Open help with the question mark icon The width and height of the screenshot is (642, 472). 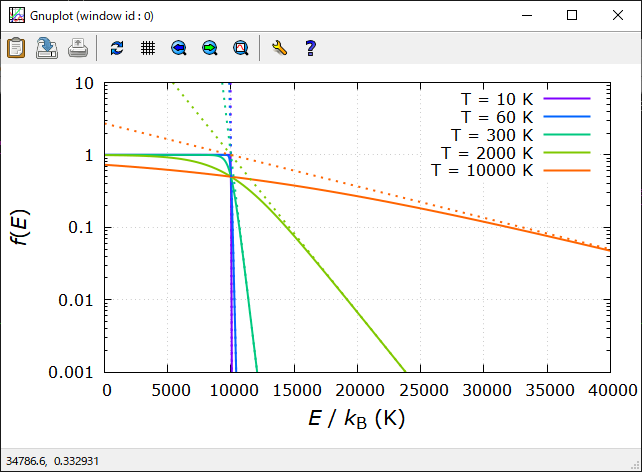click(310, 47)
